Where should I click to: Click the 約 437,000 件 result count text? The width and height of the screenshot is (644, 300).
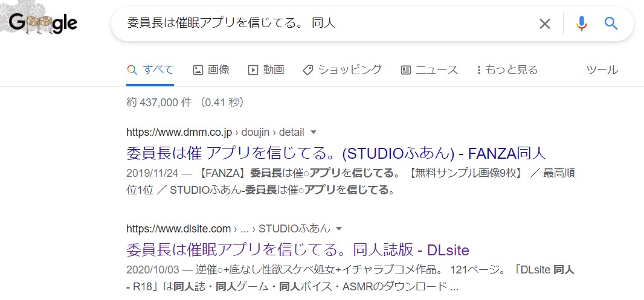185,102
